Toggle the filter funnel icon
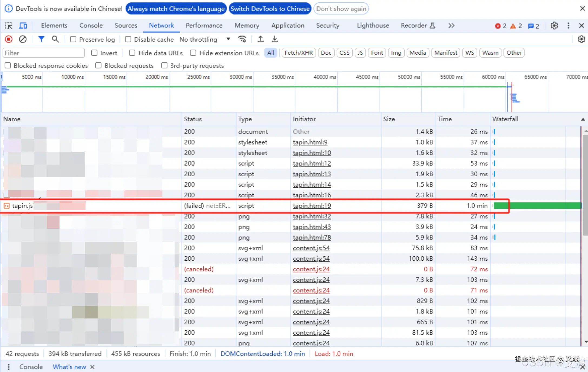This screenshot has height=372, width=588. click(x=41, y=39)
